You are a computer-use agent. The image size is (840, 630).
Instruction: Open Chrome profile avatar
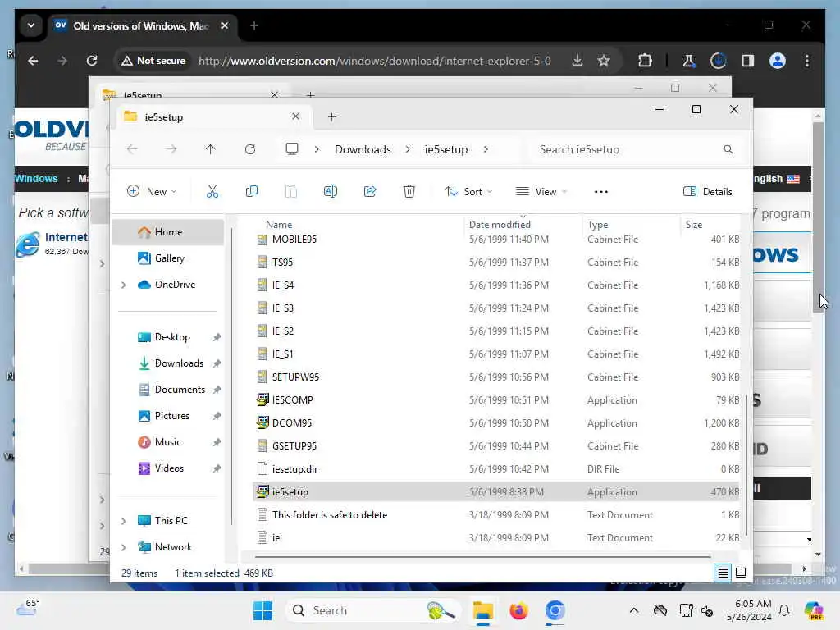point(778,61)
